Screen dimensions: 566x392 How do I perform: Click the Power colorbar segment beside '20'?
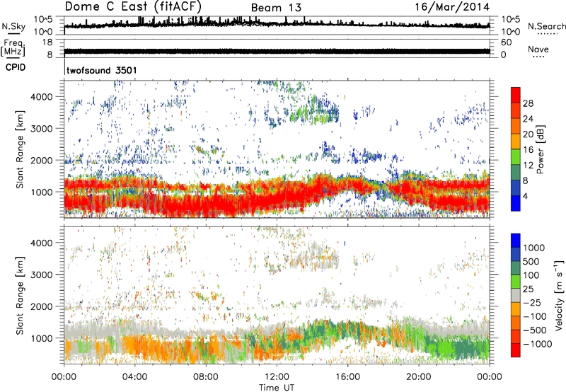pos(516,141)
